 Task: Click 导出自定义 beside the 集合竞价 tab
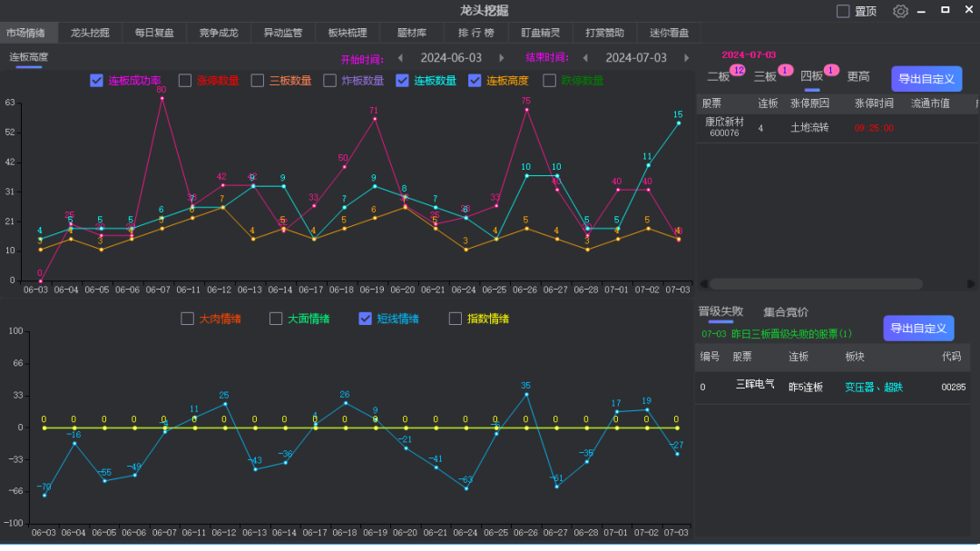(x=918, y=329)
